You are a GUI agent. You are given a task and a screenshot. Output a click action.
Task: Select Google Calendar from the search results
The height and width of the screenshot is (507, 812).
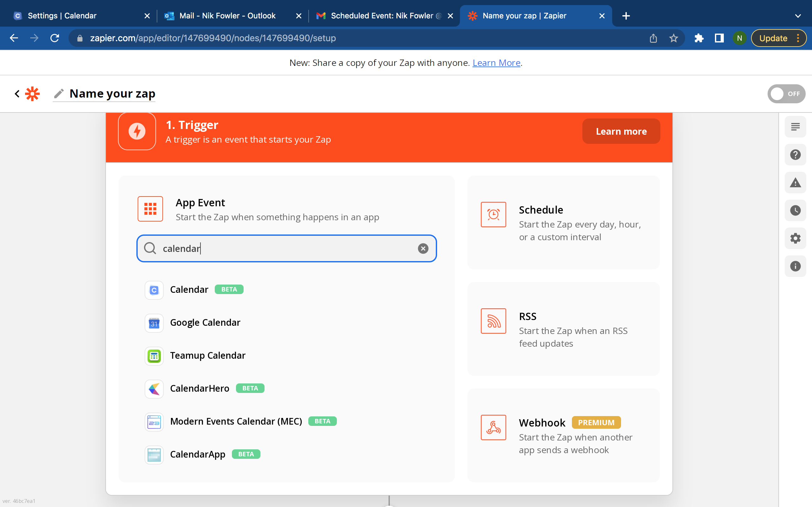205,323
